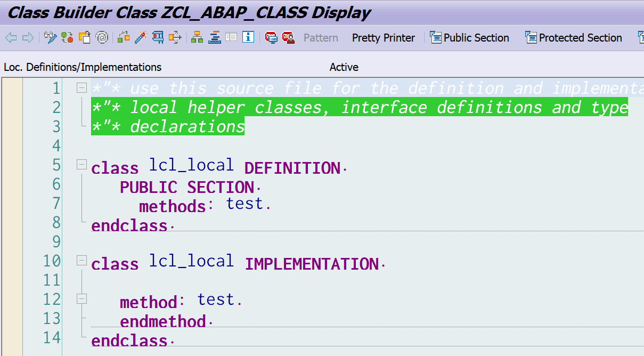Click the DEFINITION keyword on line 5
The image size is (644, 356).
coord(292,168)
